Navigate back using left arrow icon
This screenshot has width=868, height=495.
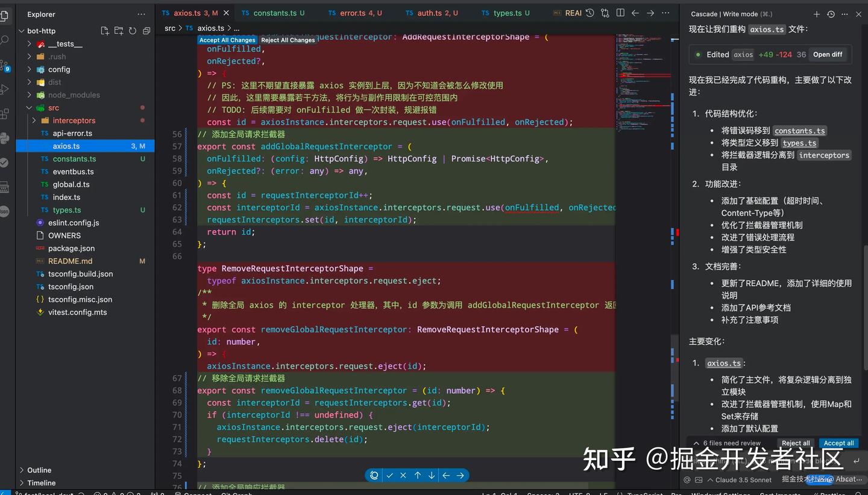[636, 13]
